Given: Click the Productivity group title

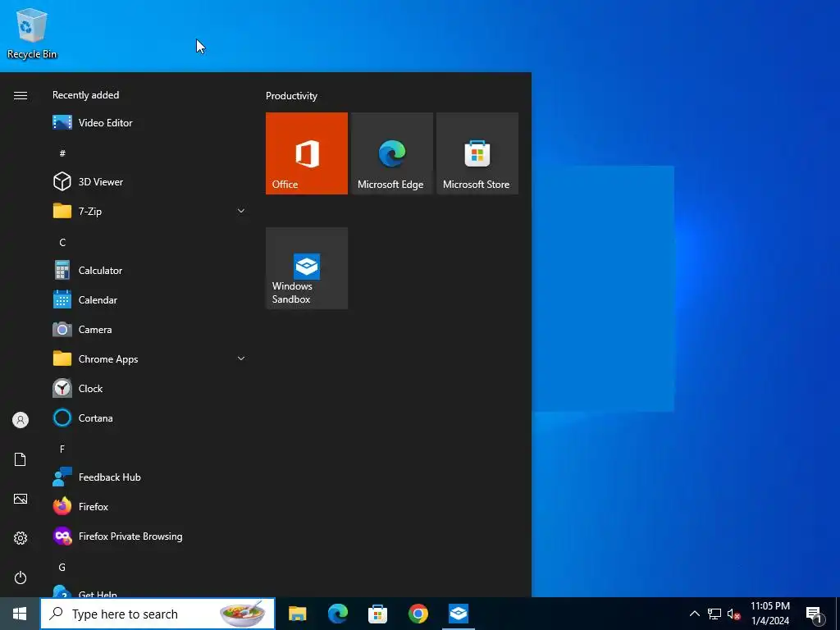Looking at the screenshot, I should tap(291, 96).
